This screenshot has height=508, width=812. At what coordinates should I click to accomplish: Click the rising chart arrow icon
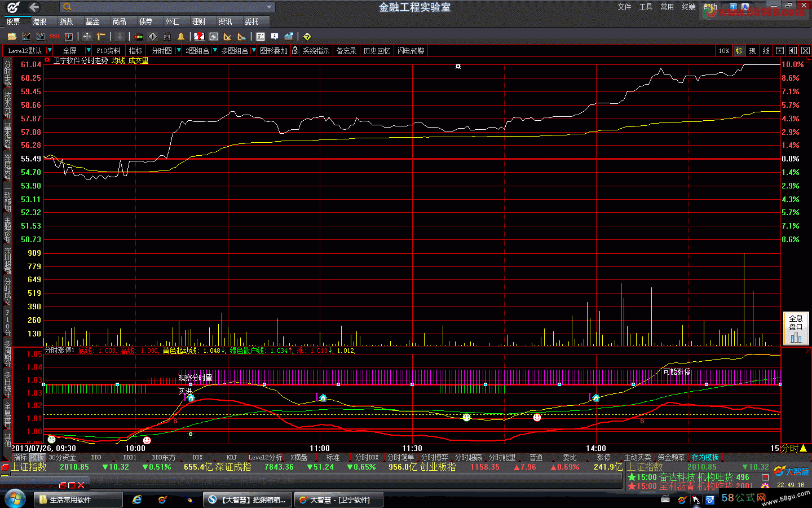[289, 36]
